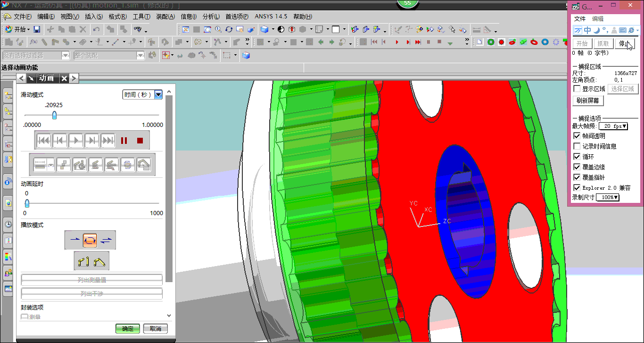This screenshot has height=343, width=644.
Task: Open 没有选择过滤器 selection filter dropdown
Action: (x=36, y=55)
